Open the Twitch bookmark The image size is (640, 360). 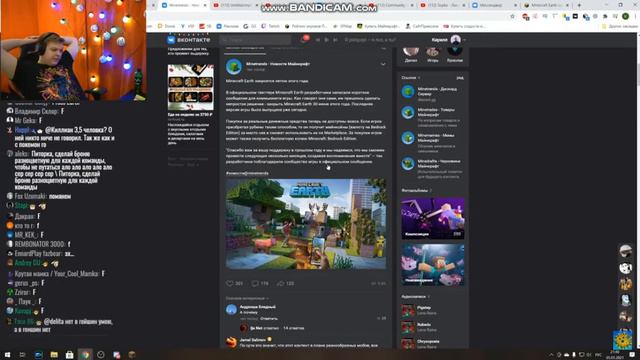click(270, 26)
